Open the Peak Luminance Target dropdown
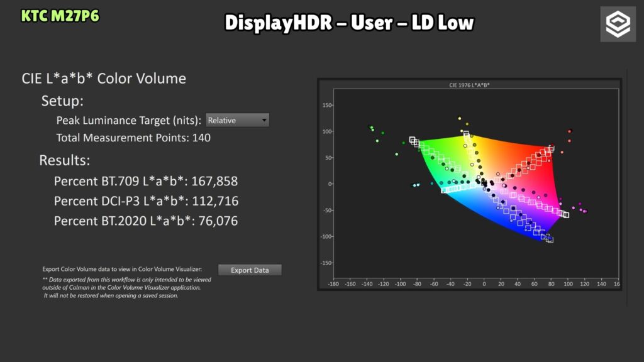The height and width of the screenshot is (362, 644). tap(237, 120)
